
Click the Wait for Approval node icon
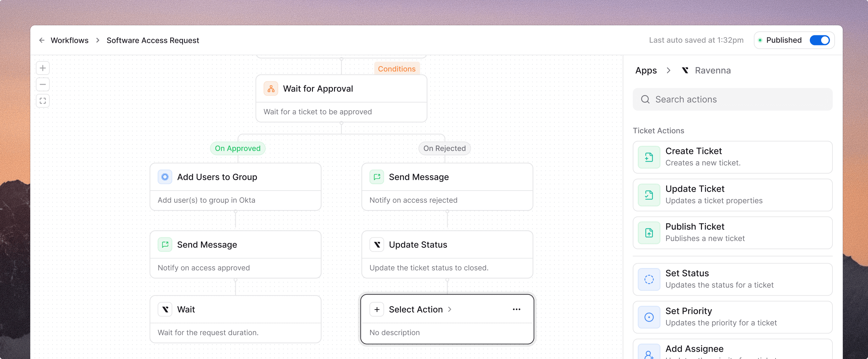click(x=270, y=89)
